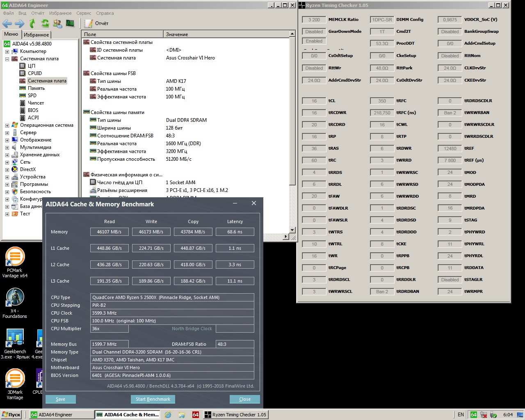Switch to the Меню tab in left panel
Screen dimensions: 525x420
point(11,34)
